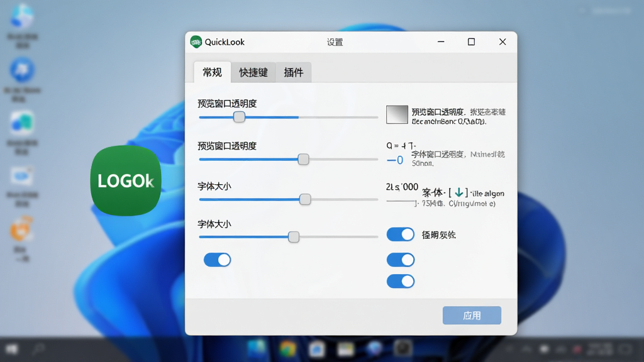Click the teal down arrow next to 字体
Viewport: 644px width, 362px height.
click(458, 192)
